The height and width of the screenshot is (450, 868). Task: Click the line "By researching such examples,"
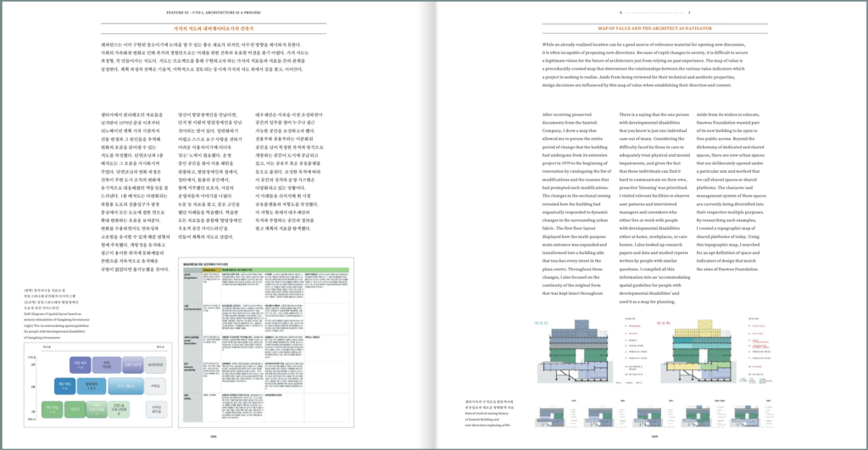(x=724, y=220)
